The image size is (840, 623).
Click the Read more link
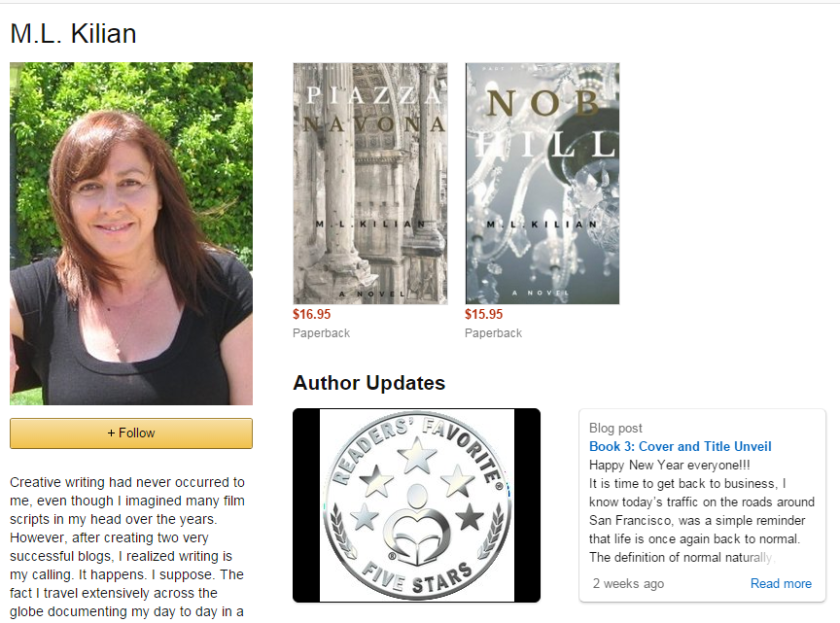[x=781, y=583]
